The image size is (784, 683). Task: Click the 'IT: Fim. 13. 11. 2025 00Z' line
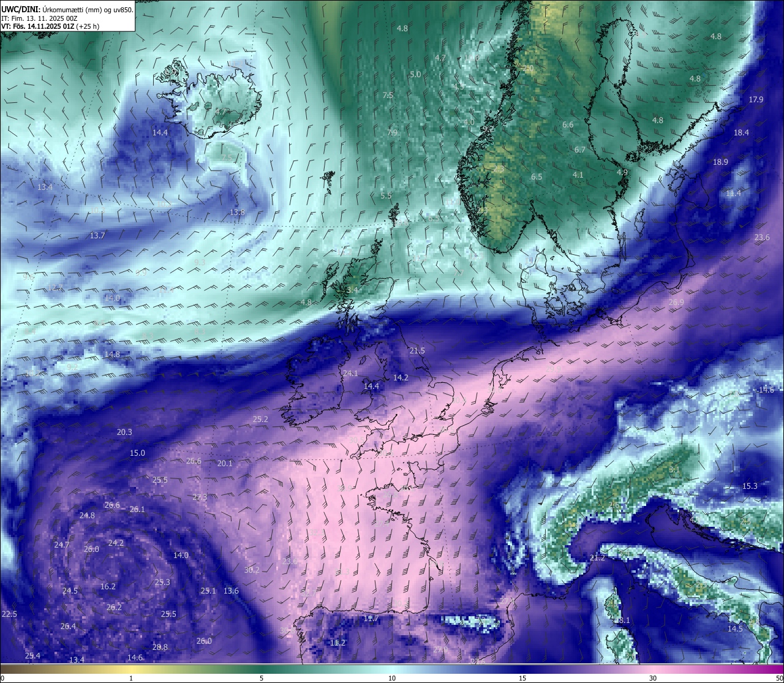39,18
